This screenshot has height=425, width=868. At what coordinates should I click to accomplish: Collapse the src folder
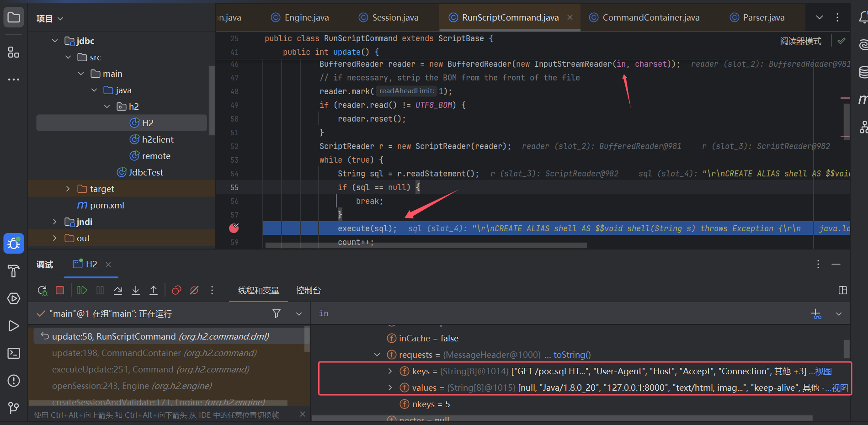point(68,57)
